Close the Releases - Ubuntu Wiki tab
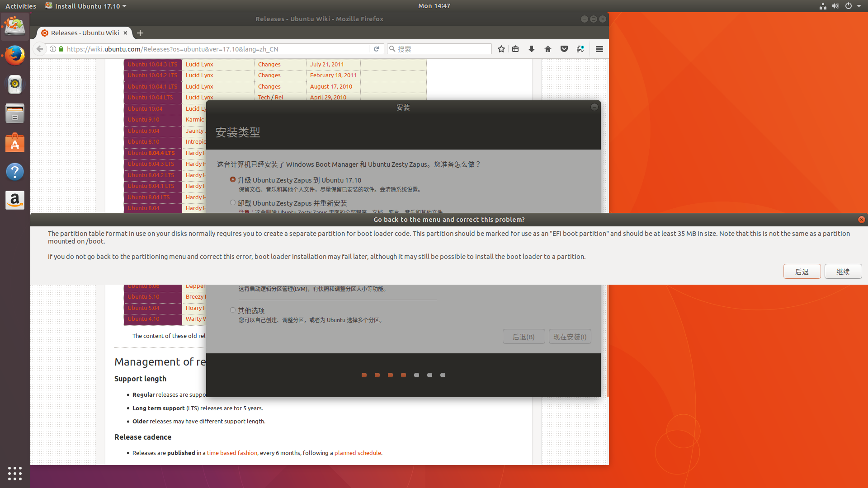The width and height of the screenshot is (868, 488). (125, 33)
